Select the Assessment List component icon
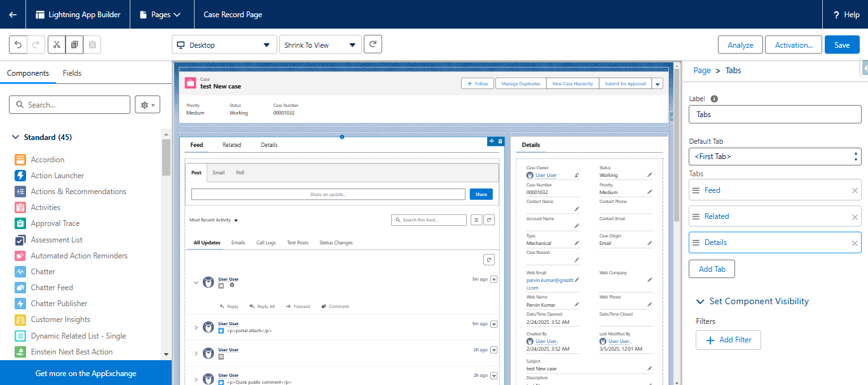The width and height of the screenshot is (868, 385). 20,240
